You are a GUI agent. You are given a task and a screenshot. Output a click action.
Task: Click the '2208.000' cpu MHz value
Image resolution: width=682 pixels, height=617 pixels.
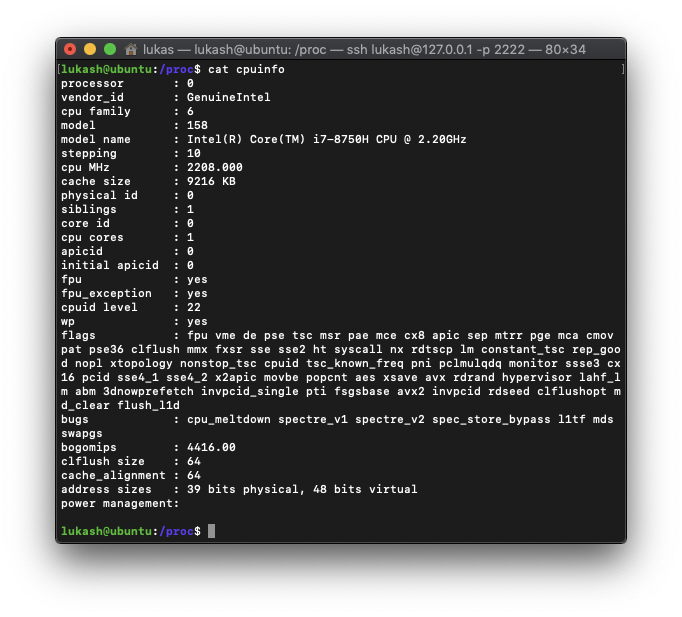pyautogui.click(x=215, y=167)
